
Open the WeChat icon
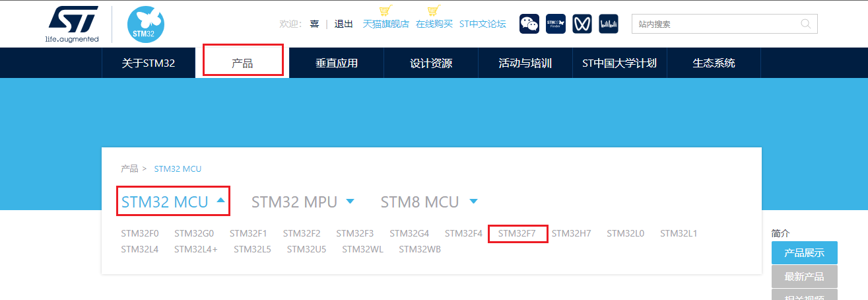[529, 24]
